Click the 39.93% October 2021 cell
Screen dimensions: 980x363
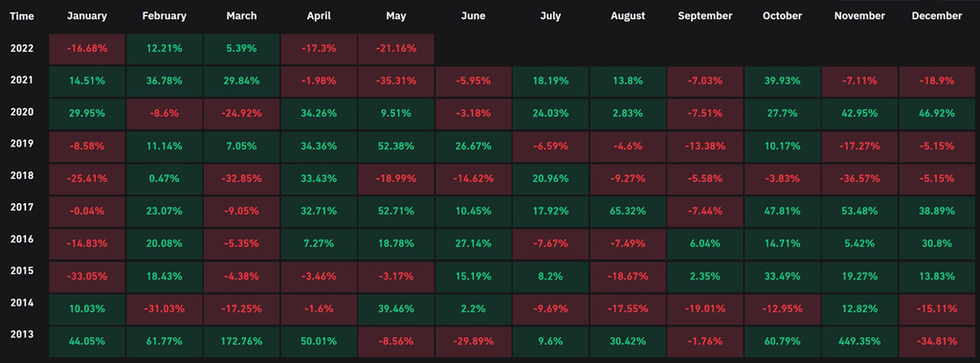click(x=782, y=80)
